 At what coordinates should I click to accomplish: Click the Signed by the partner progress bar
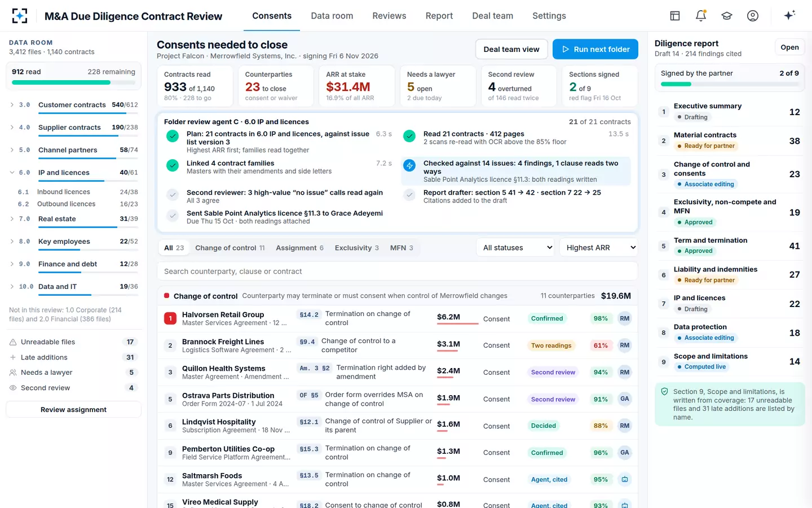[x=730, y=84]
